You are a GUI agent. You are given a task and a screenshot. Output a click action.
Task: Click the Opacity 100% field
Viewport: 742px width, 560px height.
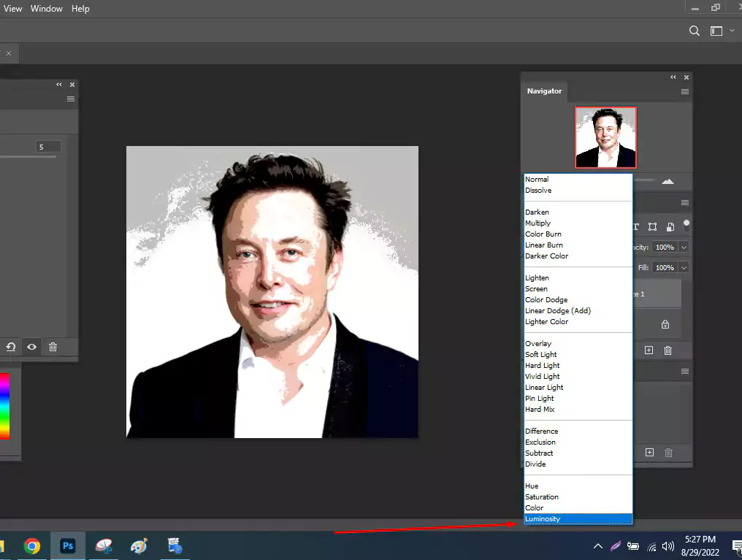coord(665,247)
